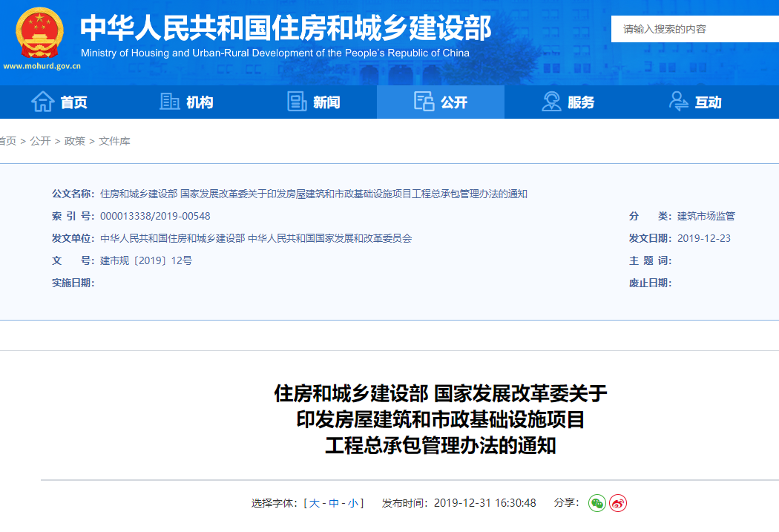Click the 公开 breadcrumb link
Screen dimensions: 779x532
coord(41,140)
